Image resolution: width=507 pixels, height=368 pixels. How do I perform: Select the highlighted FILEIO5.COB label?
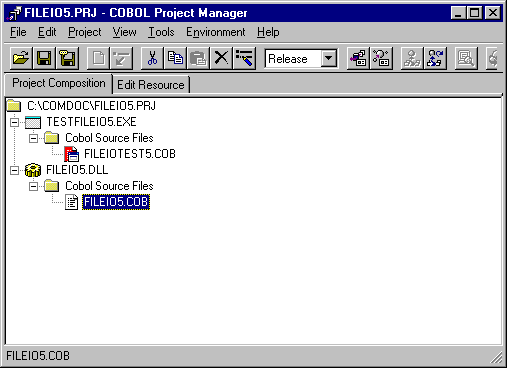point(116,202)
